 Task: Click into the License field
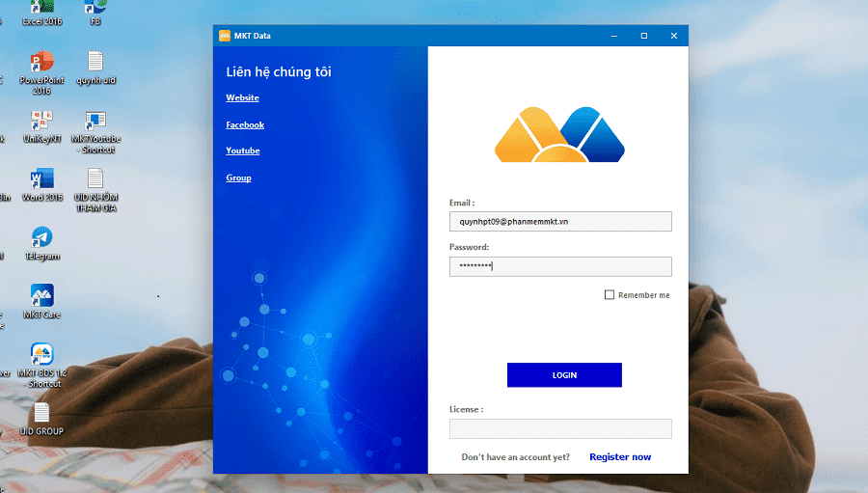(x=560, y=428)
